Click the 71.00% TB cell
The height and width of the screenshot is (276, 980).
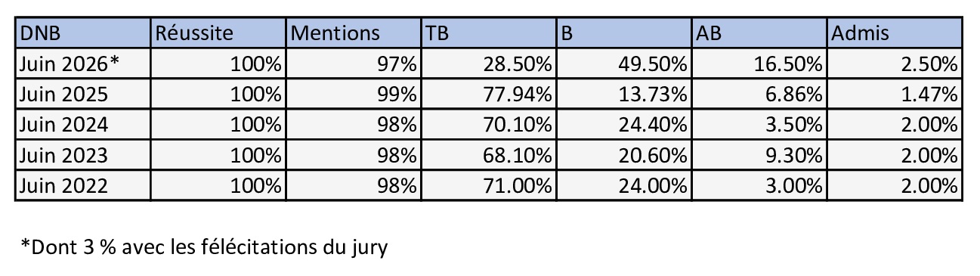click(488, 185)
